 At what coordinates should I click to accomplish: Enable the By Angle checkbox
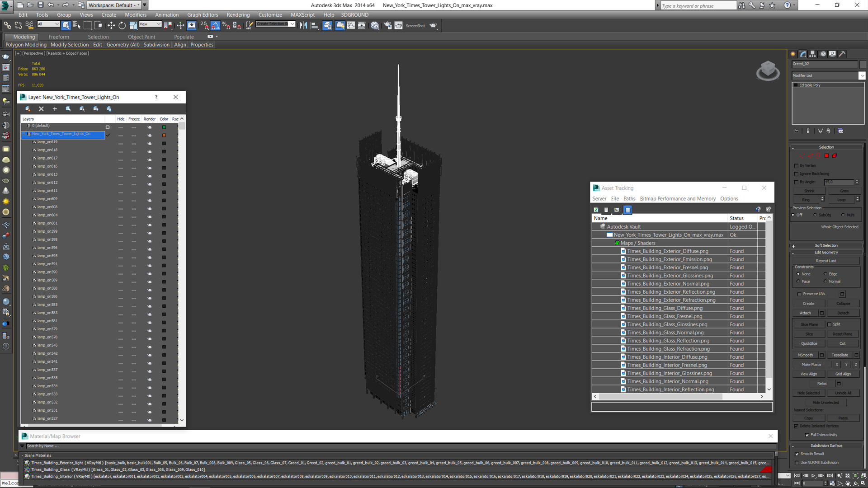click(x=797, y=182)
